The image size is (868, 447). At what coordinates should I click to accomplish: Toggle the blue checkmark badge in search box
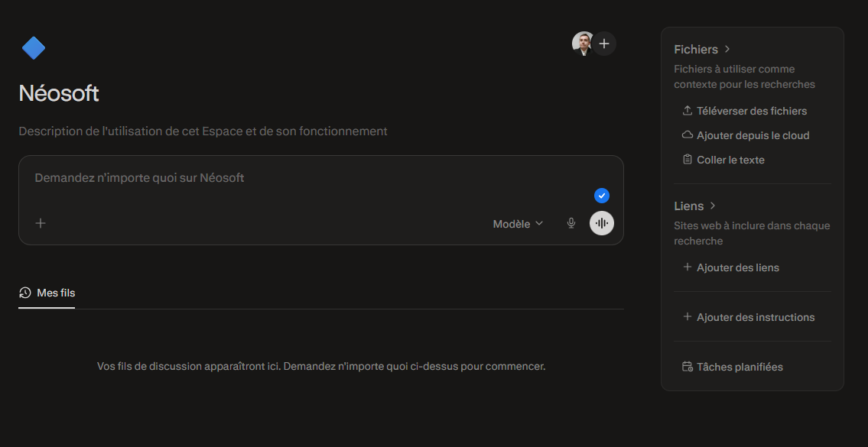(x=602, y=196)
